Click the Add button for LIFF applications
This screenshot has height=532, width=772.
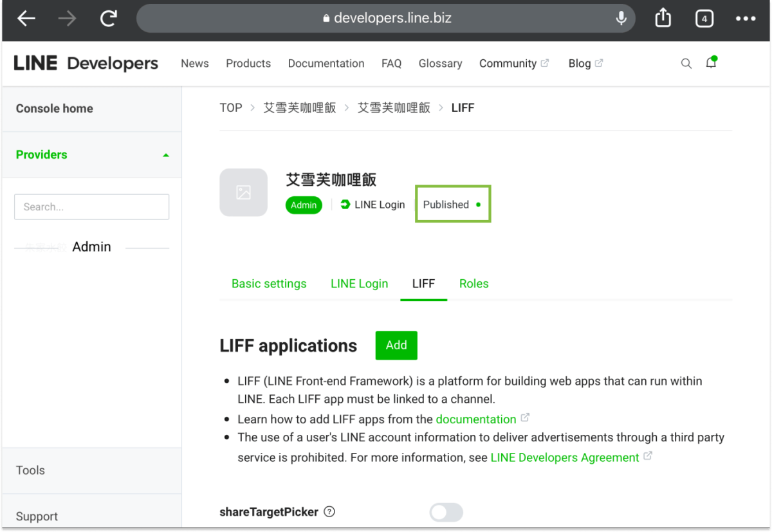coord(396,345)
